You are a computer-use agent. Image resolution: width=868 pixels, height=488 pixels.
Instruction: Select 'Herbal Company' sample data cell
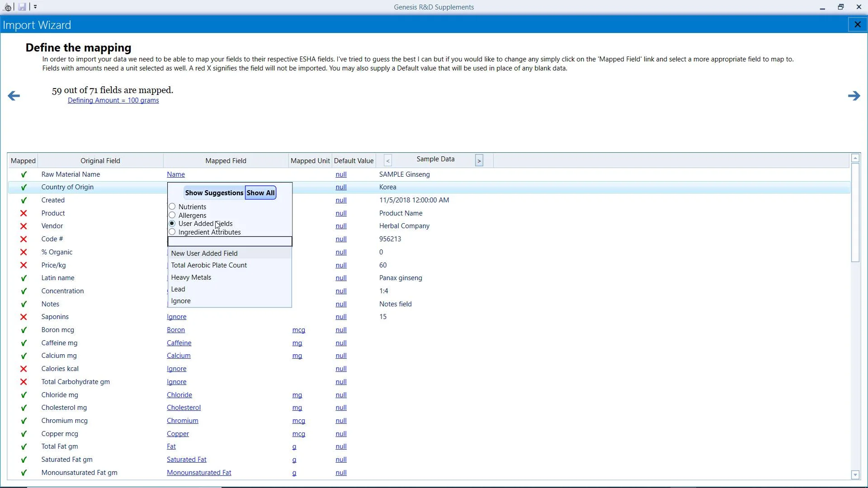coord(404,226)
